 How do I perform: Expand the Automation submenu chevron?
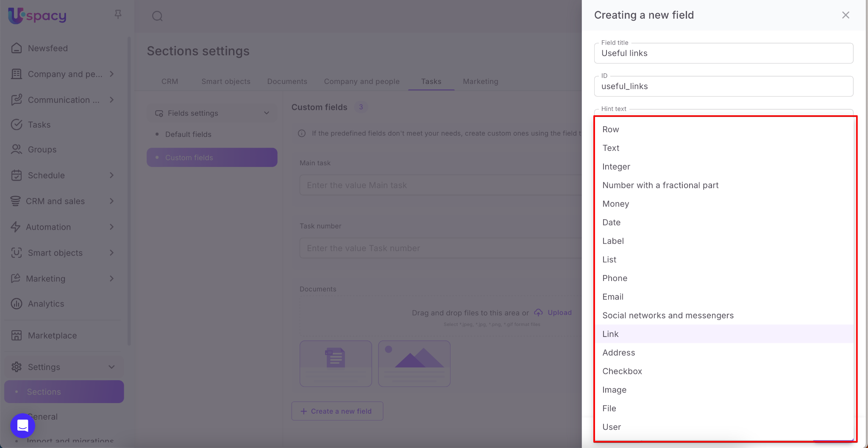pyautogui.click(x=112, y=227)
